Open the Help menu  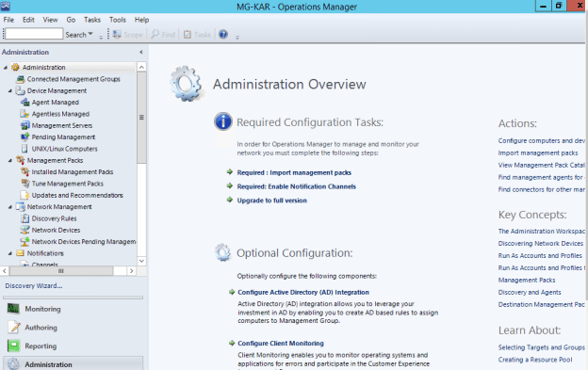pyautogui.click(x=141, y=20)
